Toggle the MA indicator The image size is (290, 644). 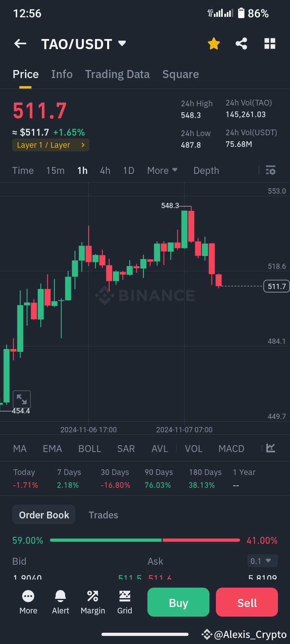pos(19,448)
